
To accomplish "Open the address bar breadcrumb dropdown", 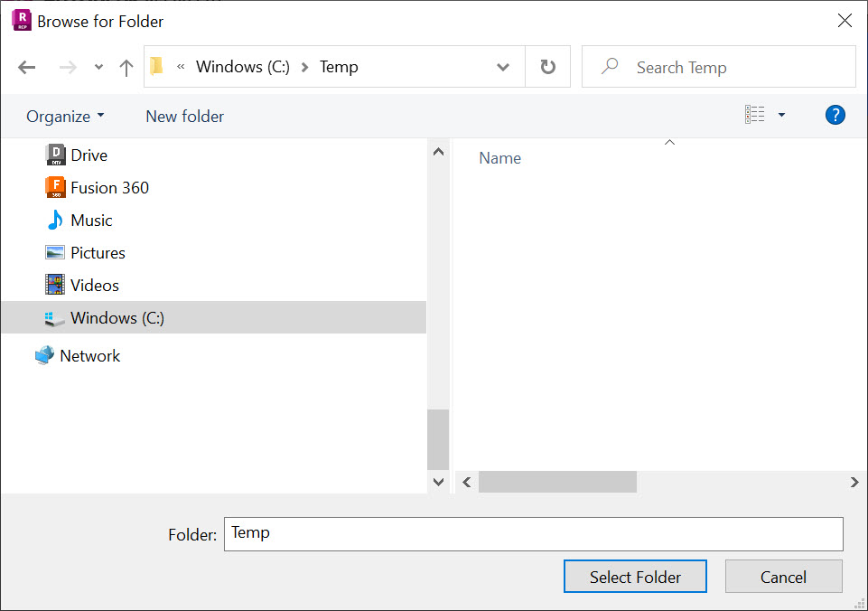I will tap(503, 66).
